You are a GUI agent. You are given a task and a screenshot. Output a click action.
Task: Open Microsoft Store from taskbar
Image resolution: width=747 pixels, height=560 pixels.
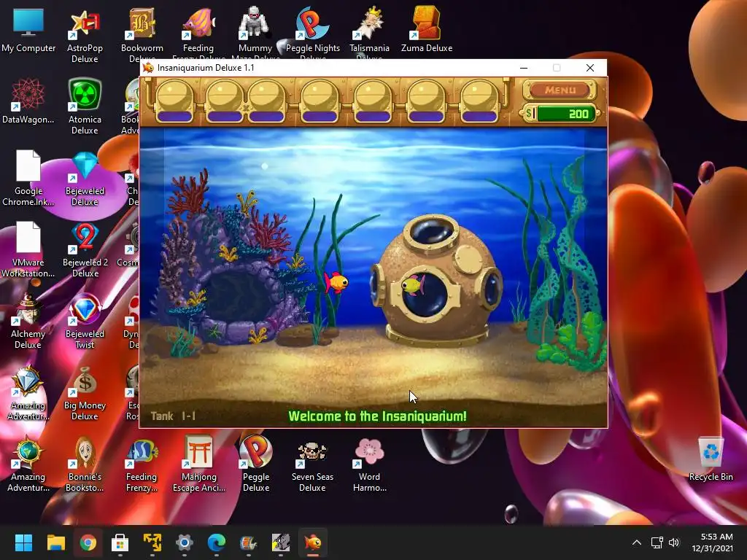(x=120, y=542)
